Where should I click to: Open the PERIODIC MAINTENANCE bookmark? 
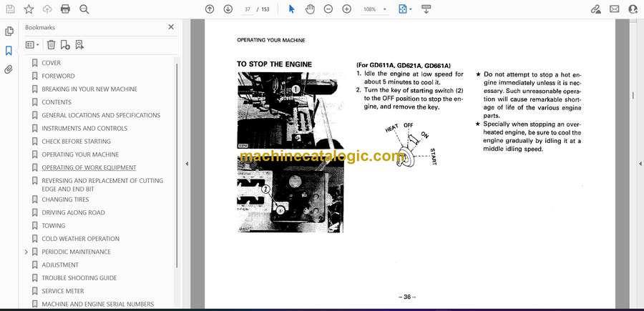point(77,252)
